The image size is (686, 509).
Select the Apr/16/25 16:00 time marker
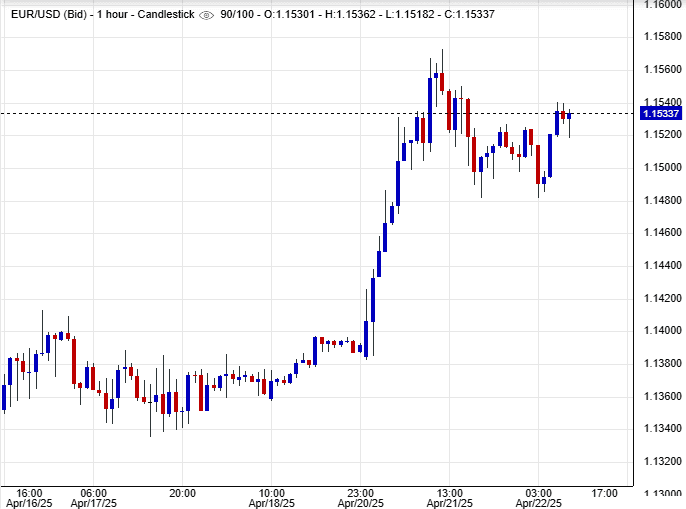coord(29,499)
